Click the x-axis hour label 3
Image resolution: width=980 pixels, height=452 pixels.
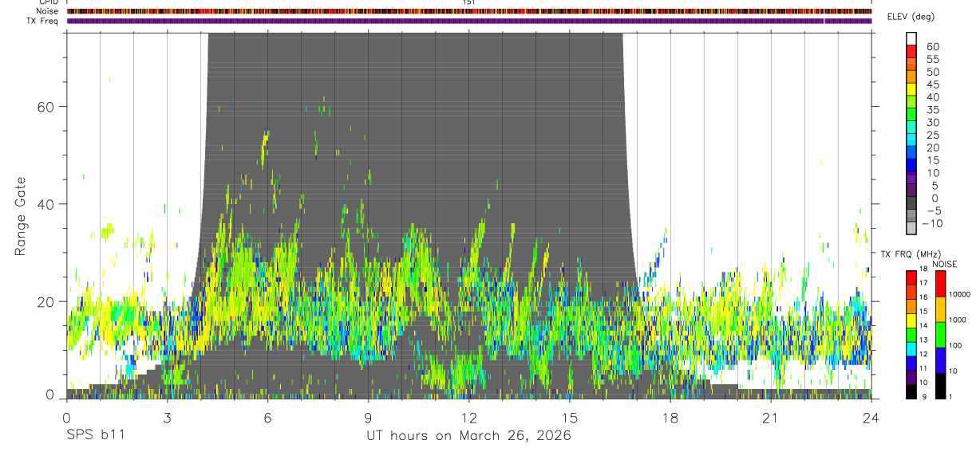tap(167, 418)
